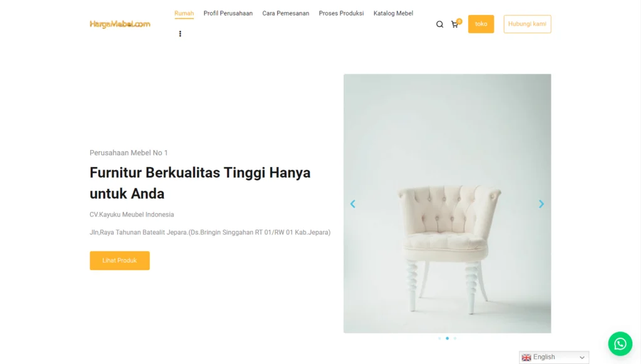Viewport: 641px width, 364px height.
Task: Select the first carousel dot
Action: click(439, 338)
